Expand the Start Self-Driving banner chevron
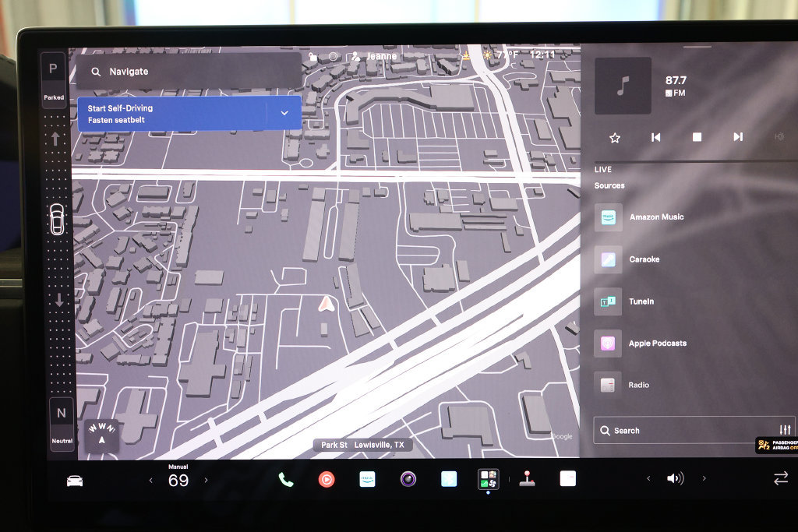The image size is (798, 532). click(x=284, y=113)
